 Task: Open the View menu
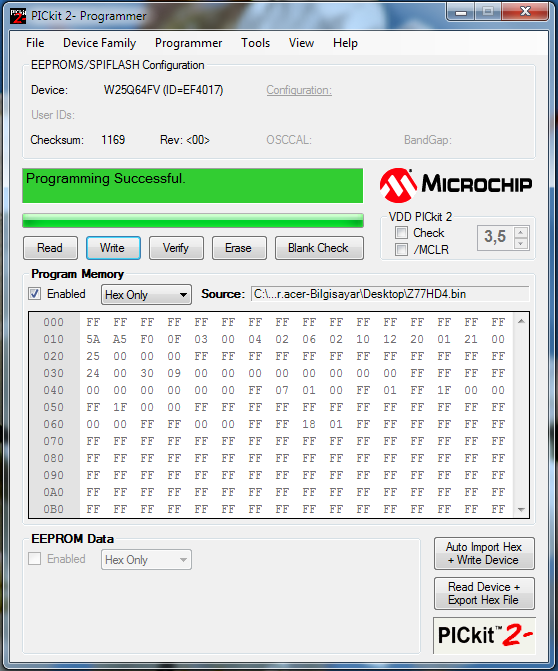301,43
